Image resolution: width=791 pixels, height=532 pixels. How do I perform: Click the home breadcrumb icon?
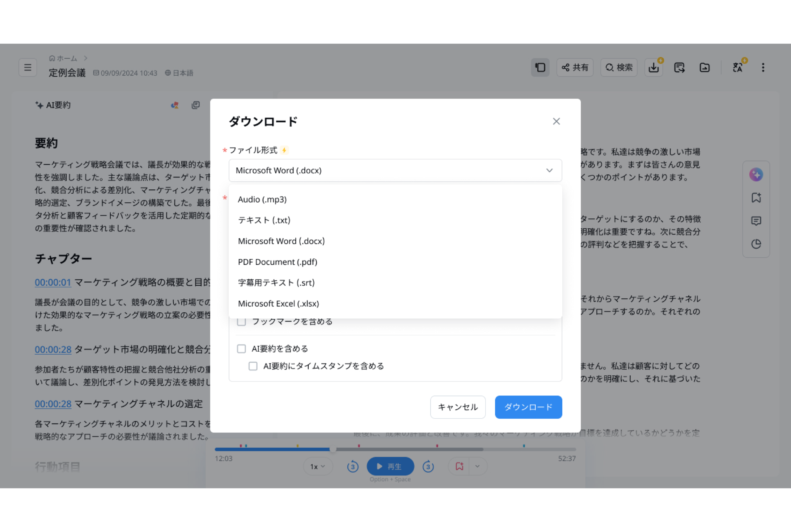[x=52, y=58]
